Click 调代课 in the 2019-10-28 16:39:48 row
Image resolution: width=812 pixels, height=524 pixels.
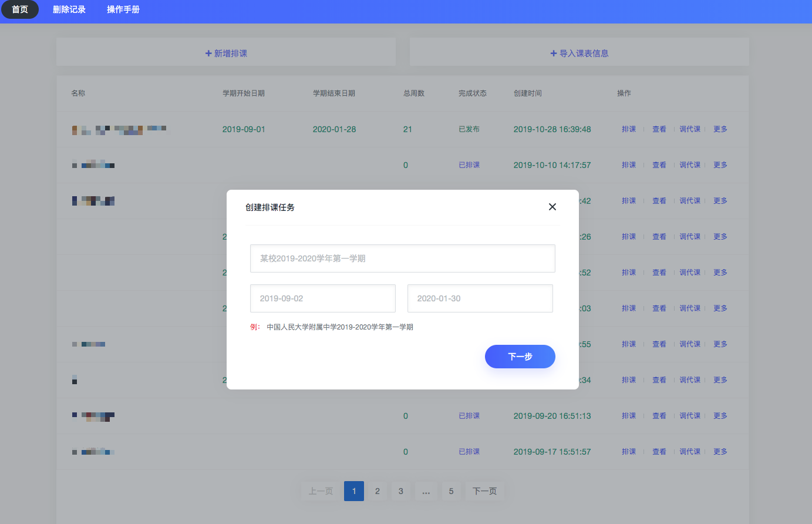(690, 129)
